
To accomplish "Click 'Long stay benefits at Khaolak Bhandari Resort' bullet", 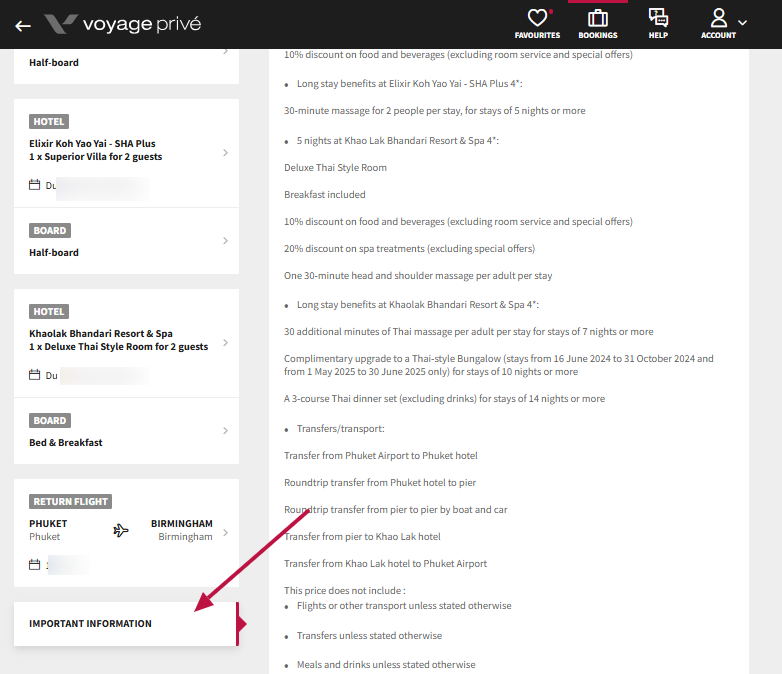I will 418,305.
